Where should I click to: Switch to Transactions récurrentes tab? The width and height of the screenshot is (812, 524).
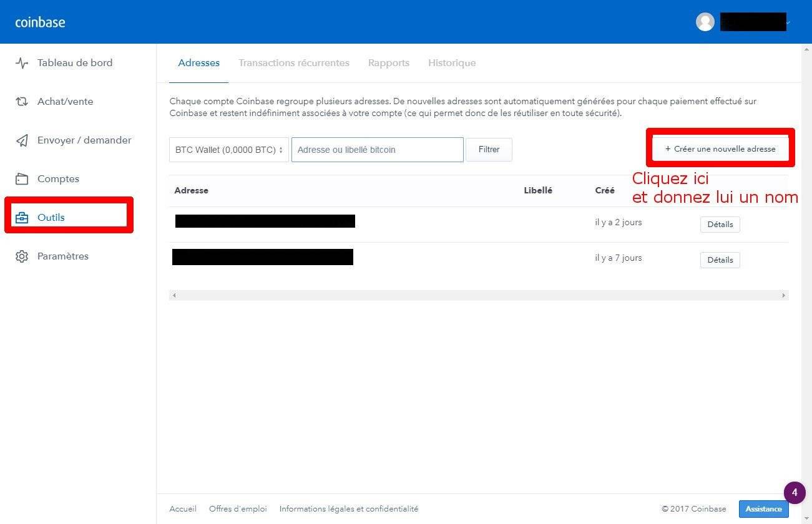[294, 63]
